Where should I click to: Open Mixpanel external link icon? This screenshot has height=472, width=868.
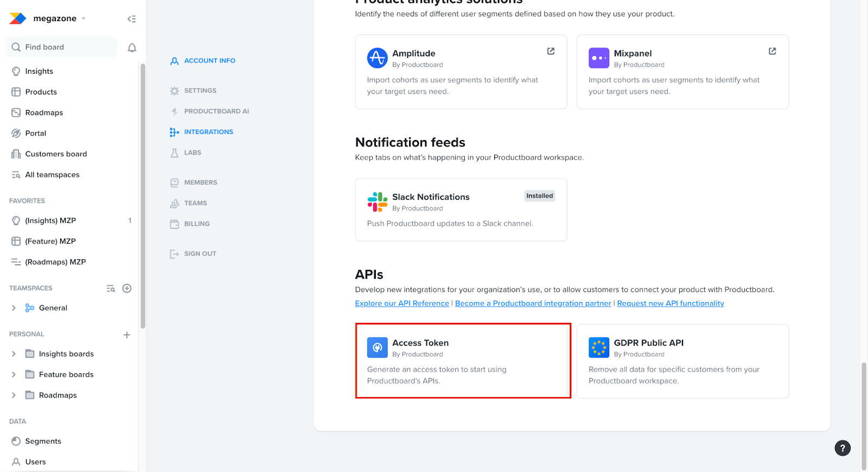[x=772, y=51]
